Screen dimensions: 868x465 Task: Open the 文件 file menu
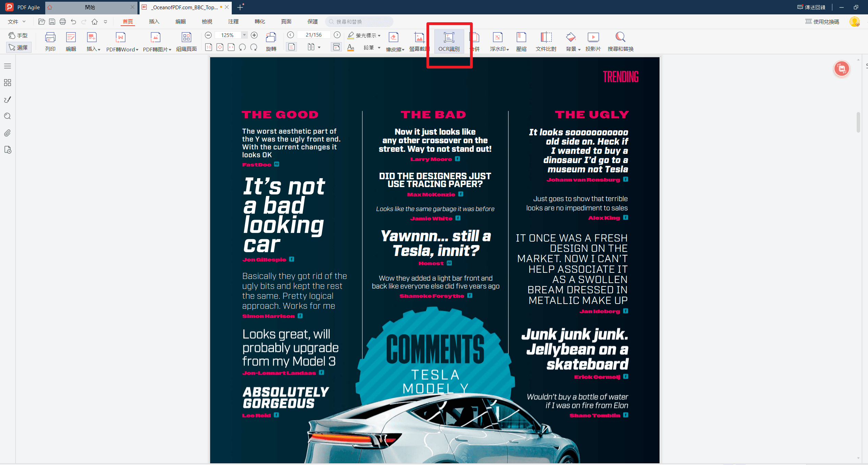(17, 22)
